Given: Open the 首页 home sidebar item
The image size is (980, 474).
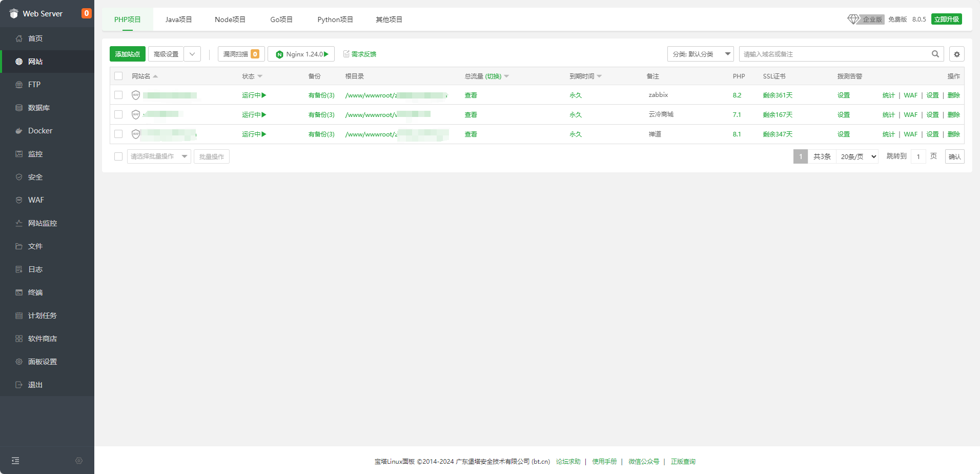Looking at the screenshot, I should point(47,38).
